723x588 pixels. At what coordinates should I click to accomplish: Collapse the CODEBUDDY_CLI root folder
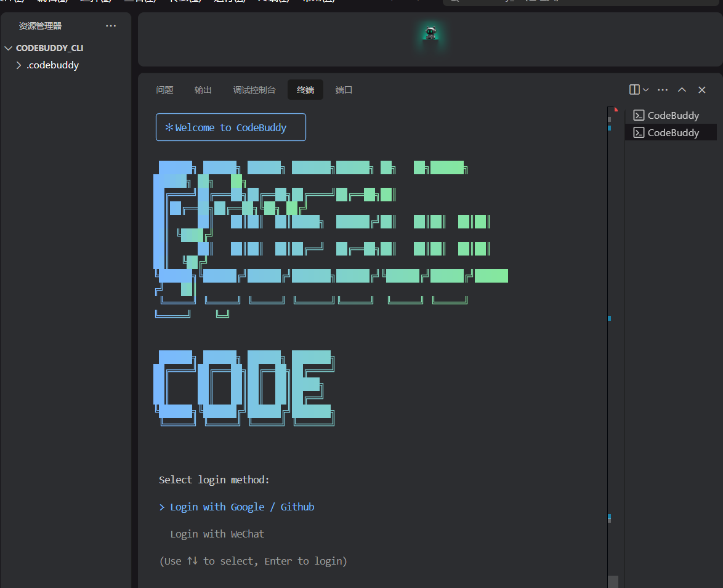[x=8, y=48]
